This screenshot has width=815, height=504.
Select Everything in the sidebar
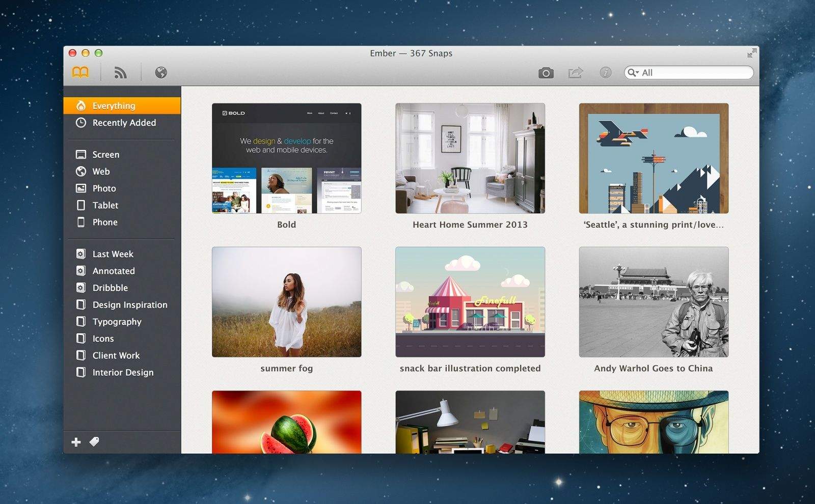(114, 106)
